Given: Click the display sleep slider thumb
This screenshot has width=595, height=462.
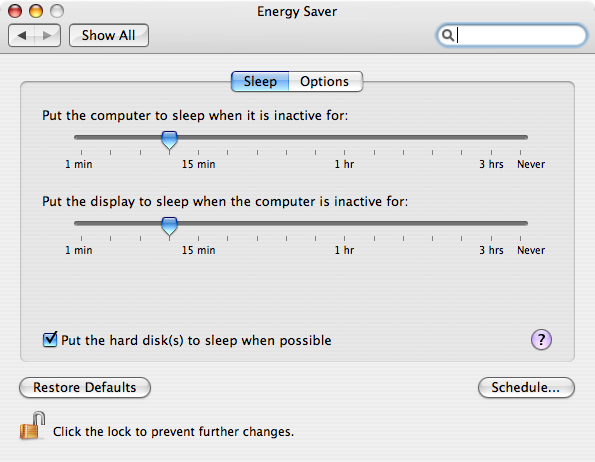Looking at the screenshot, I should [169, 226].
